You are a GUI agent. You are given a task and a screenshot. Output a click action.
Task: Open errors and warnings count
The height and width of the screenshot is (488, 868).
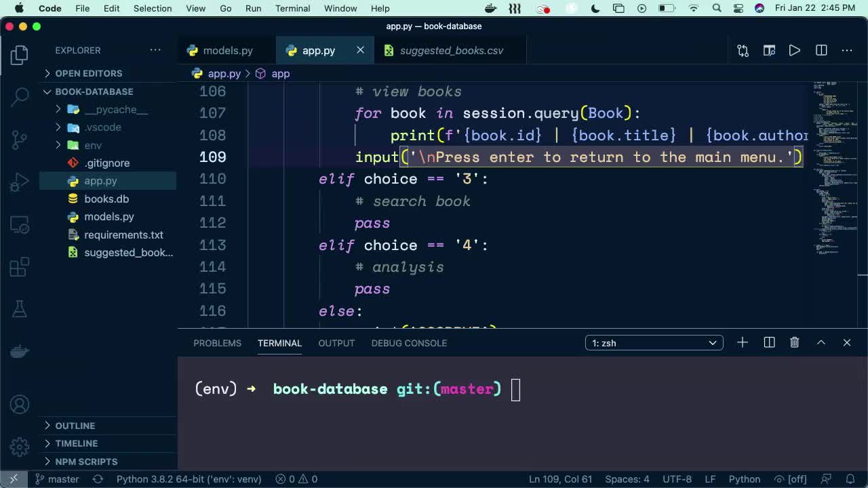296,479
